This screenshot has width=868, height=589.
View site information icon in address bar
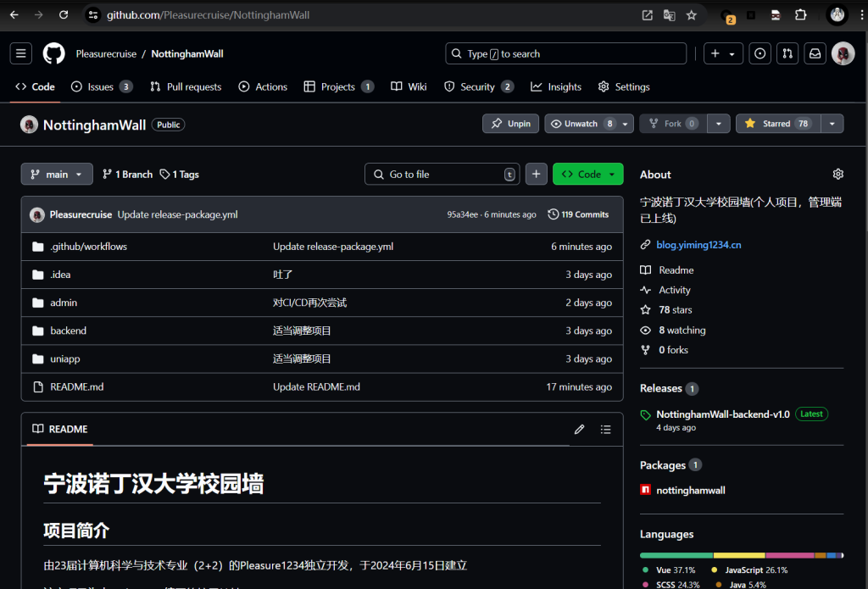[93, 15]
